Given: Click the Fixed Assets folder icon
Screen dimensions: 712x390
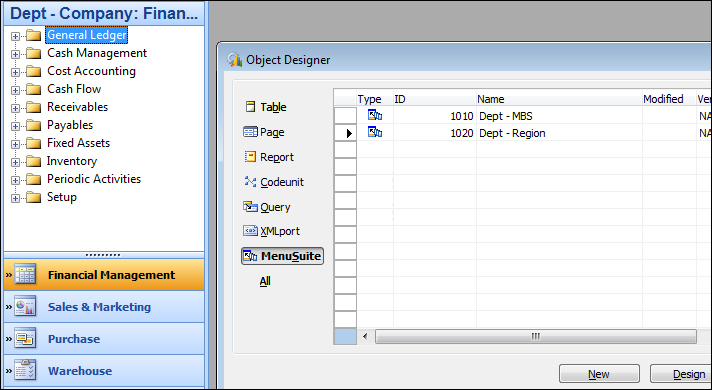Looking at the screenshot, I should pos(34,143).
